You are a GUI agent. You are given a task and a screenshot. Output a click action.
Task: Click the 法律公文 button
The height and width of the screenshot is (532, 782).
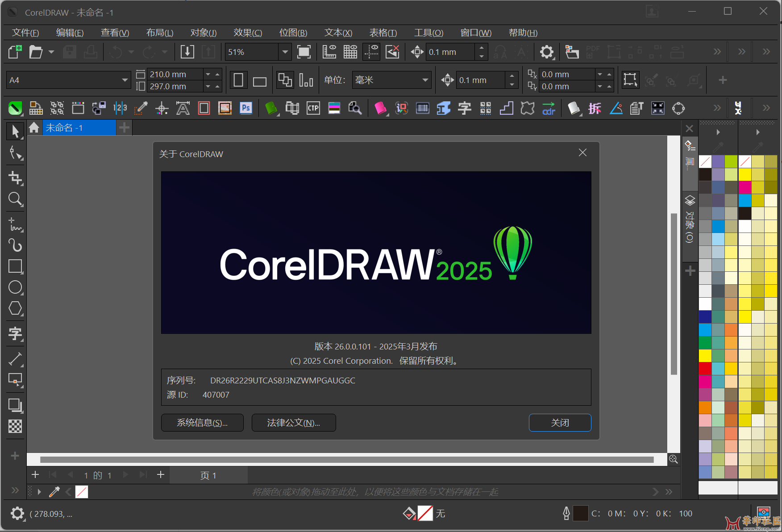294,423
